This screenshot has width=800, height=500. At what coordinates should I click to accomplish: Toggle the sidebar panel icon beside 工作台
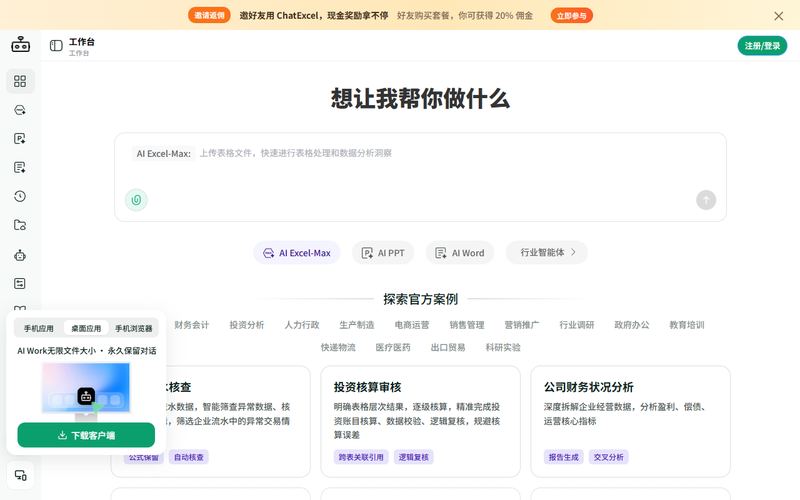[56, 46]
